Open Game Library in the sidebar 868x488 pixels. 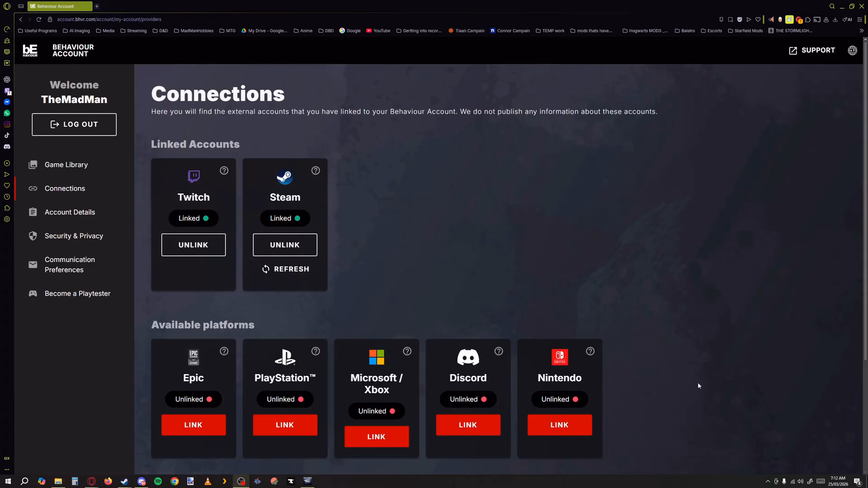(x=66, y=165)
